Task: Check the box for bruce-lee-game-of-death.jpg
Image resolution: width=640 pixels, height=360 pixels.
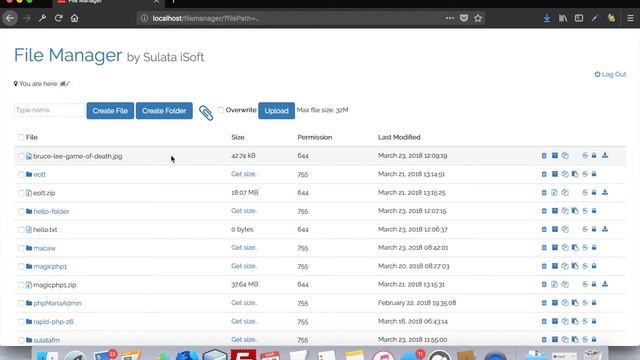Action: pyautogui.click(x=21, y=156)
